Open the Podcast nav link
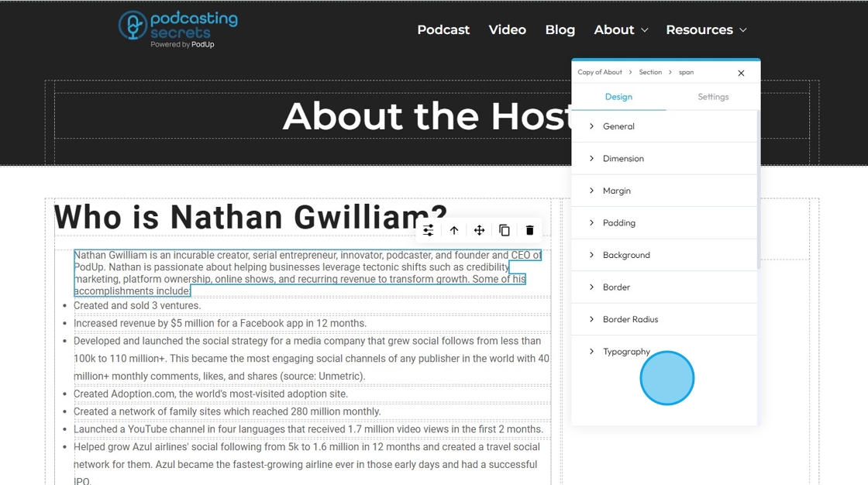Image resolution: width=868 pixels, height=485 pixels. coord(443,30)
